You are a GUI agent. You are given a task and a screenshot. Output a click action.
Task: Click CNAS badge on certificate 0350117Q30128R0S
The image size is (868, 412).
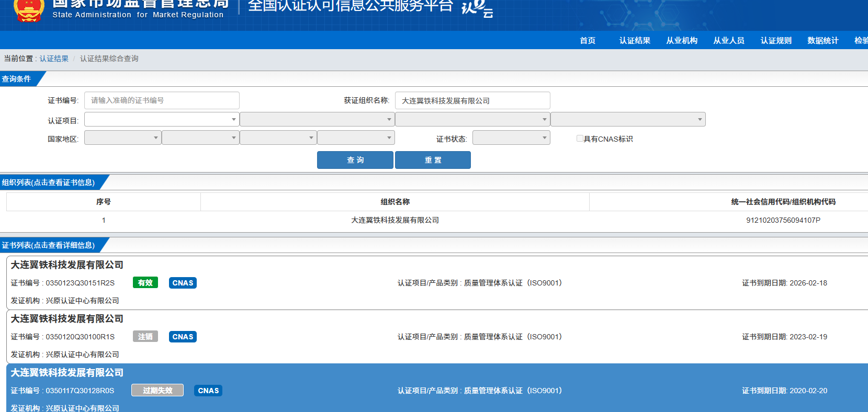click(208, 391)
